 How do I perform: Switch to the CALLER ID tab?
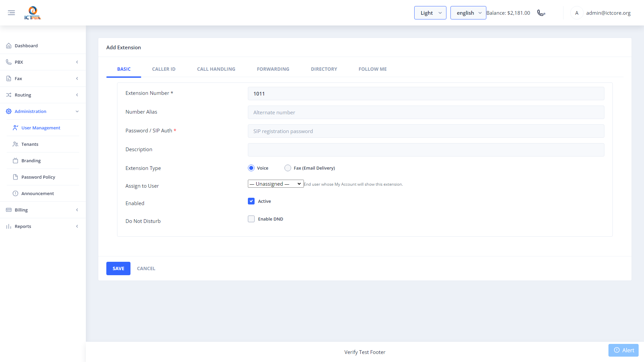[x=164, y=69]
